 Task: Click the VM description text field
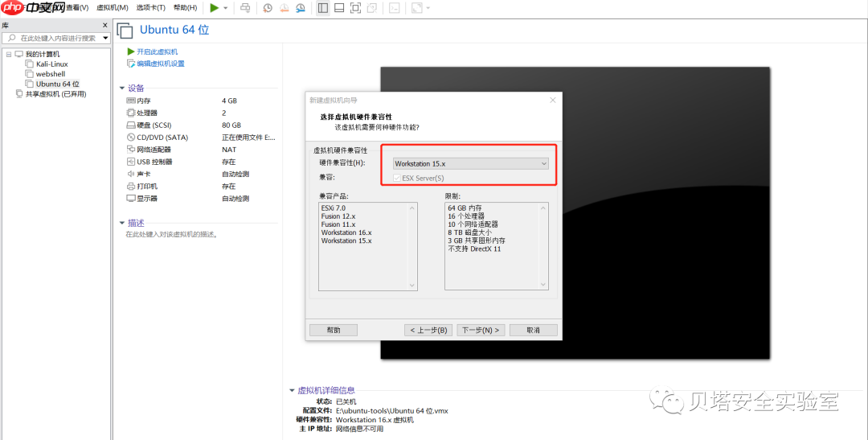172,235
